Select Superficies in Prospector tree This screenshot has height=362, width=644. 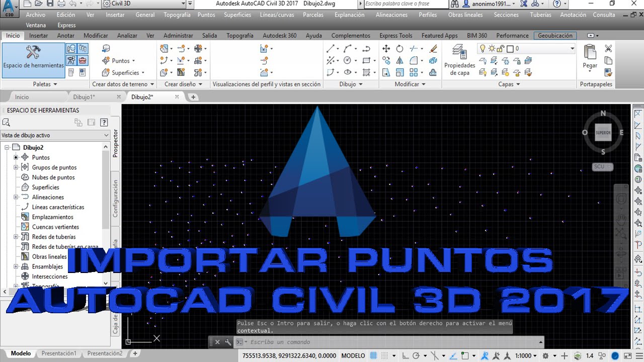pos(46,187)
